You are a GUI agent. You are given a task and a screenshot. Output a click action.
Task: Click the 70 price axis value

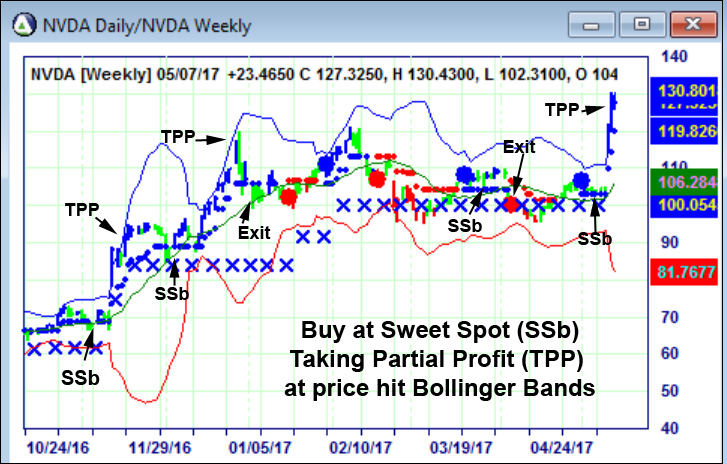[x=670, y=318]
